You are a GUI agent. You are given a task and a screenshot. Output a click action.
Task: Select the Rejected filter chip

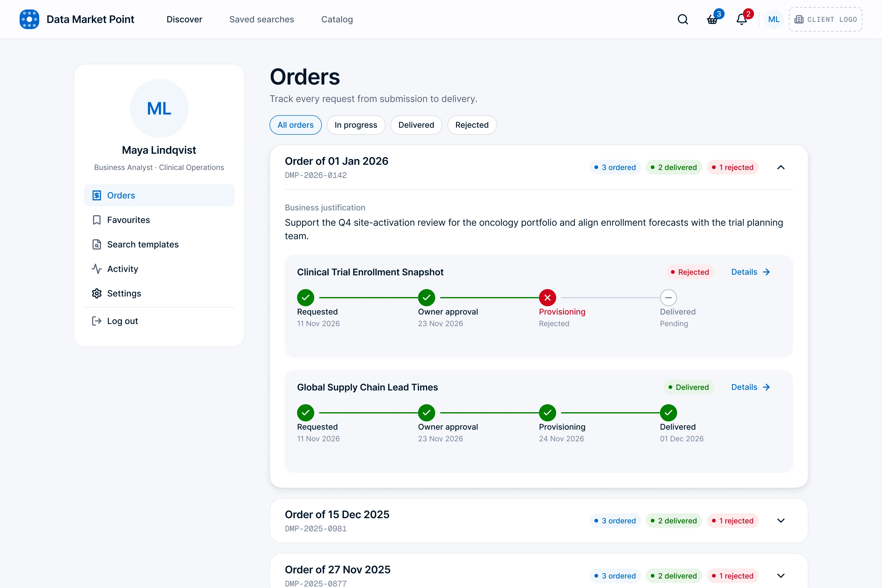472,125
